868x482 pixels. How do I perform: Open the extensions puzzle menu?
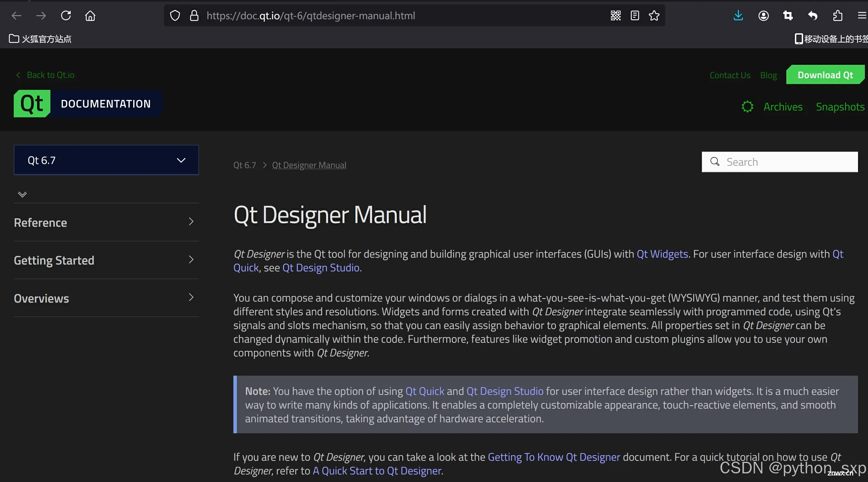tap(838, 15)
